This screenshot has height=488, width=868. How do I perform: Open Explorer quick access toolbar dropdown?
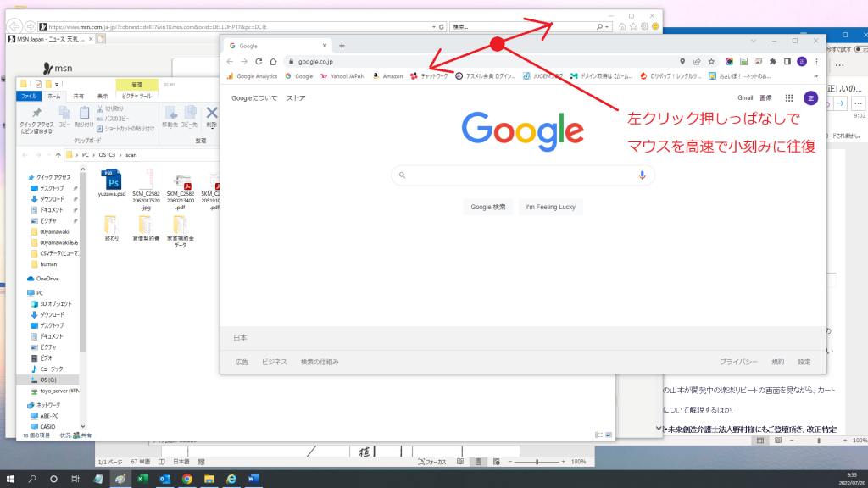tap(57, 84)
